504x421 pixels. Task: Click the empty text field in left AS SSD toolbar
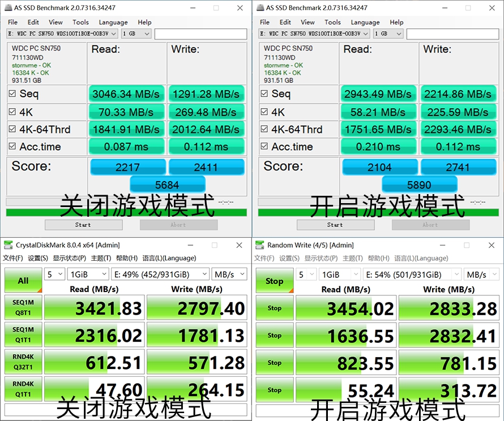[x=200, y=34]
